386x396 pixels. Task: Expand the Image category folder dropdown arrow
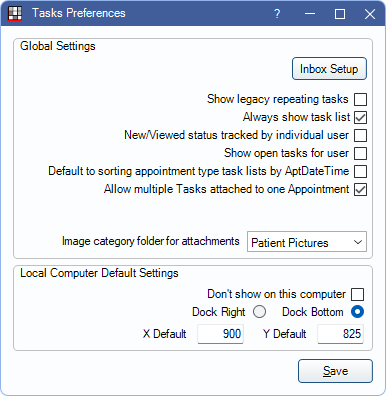click(x=358, y=242)
